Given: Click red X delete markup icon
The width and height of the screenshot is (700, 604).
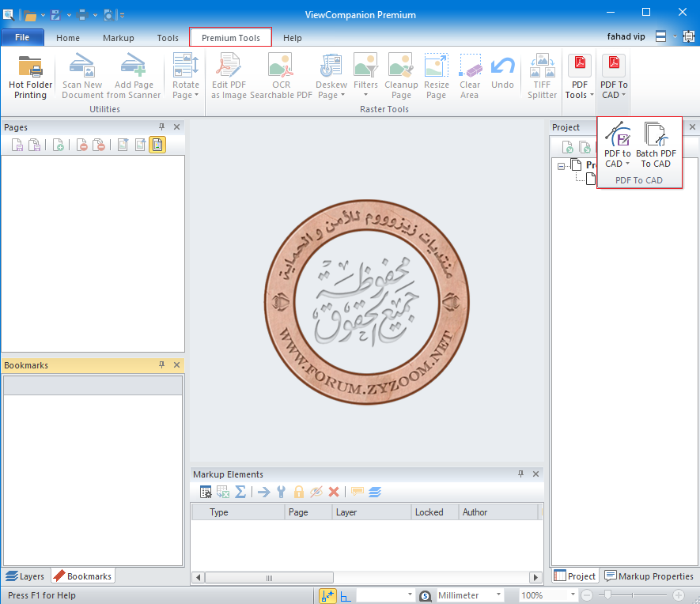Looking at the screenshot, I should pyautogui.click(x=334, y=492).
